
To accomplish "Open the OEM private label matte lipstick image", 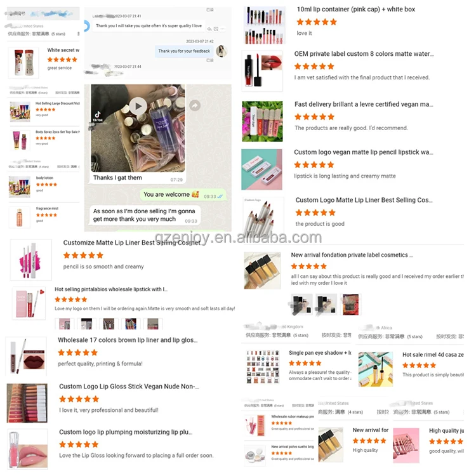I will pyautogui.click(x=262, y=70).
